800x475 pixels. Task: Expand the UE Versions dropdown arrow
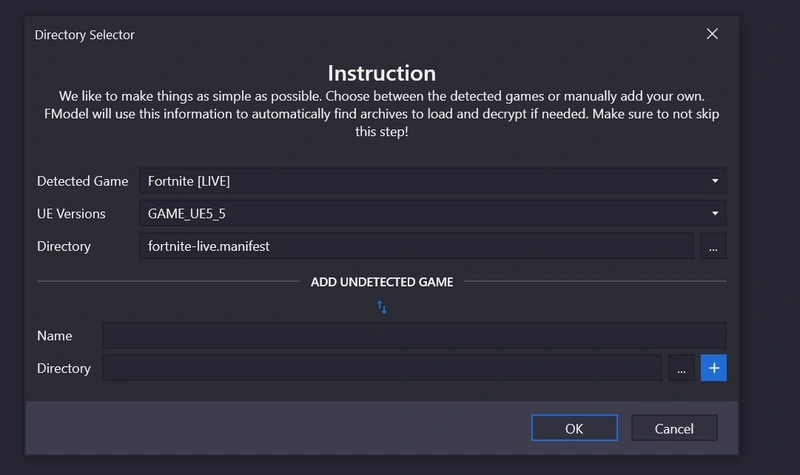[715, 213]
